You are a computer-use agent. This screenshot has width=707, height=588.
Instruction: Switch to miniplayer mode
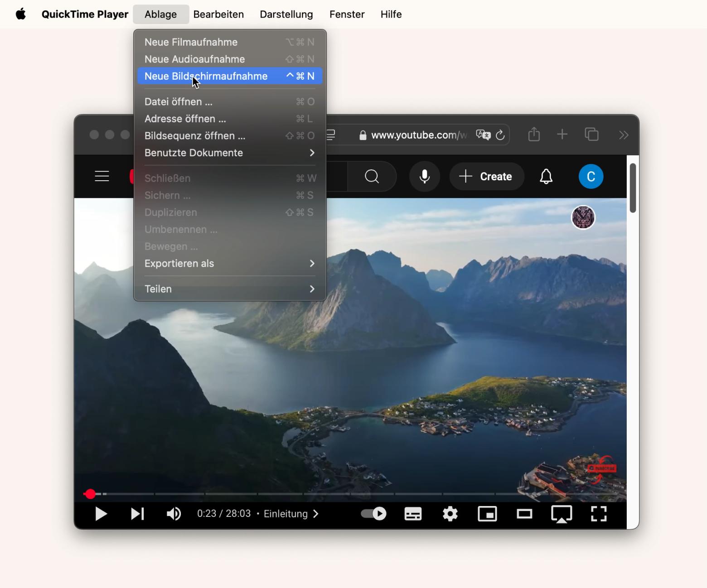click(487, 514)
